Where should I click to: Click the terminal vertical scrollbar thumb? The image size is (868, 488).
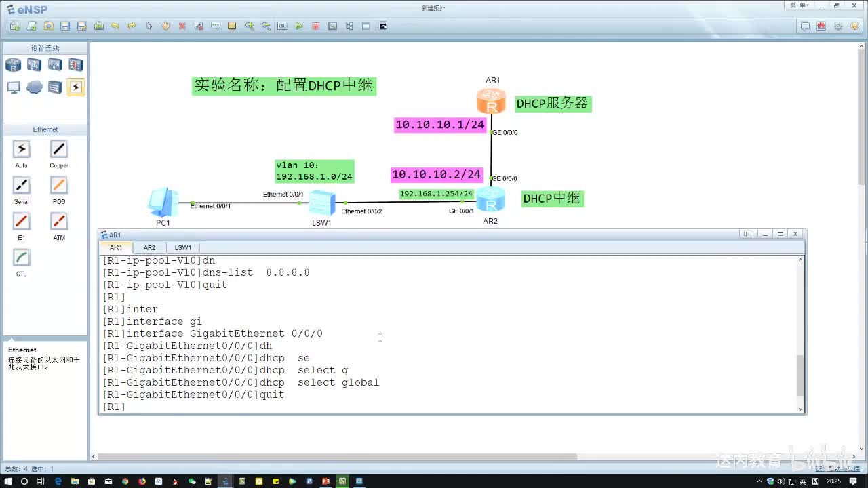[x=800, y=375]
